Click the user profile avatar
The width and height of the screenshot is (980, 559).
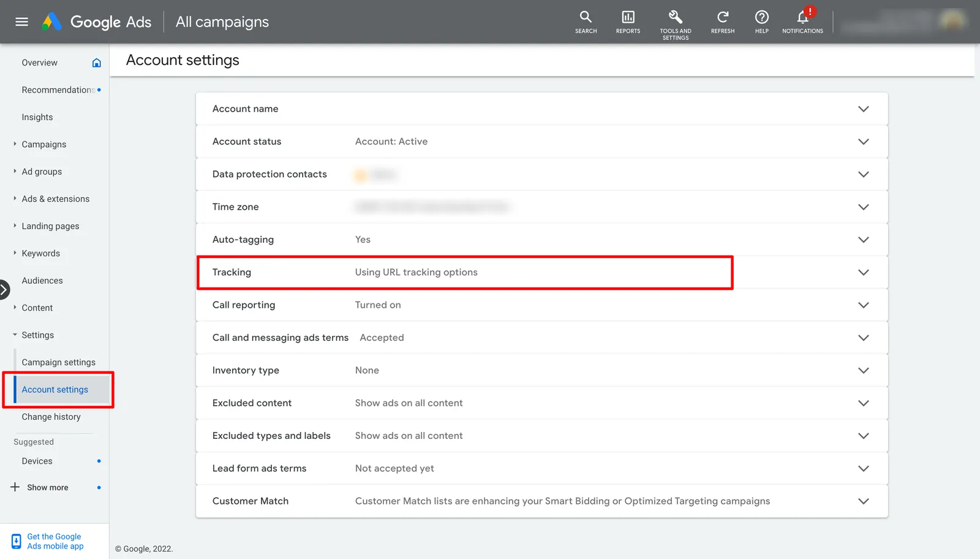pos(952,21)
